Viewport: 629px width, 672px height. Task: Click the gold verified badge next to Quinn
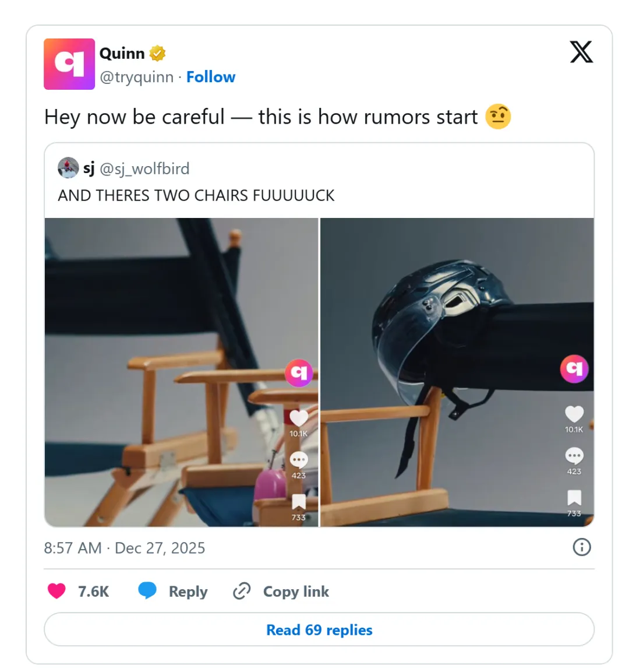click(x=158, y=54)
